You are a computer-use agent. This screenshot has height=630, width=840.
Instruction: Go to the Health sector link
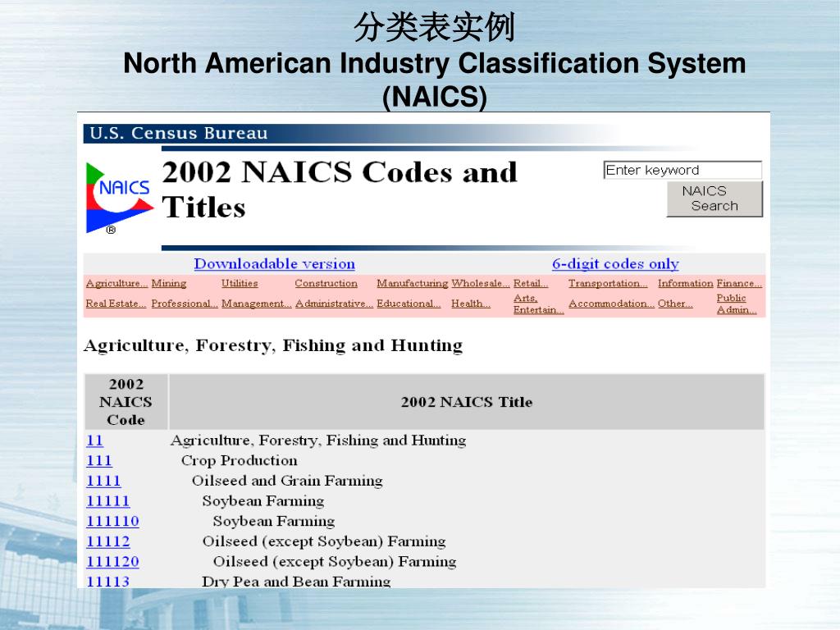[x=470, y=304]
